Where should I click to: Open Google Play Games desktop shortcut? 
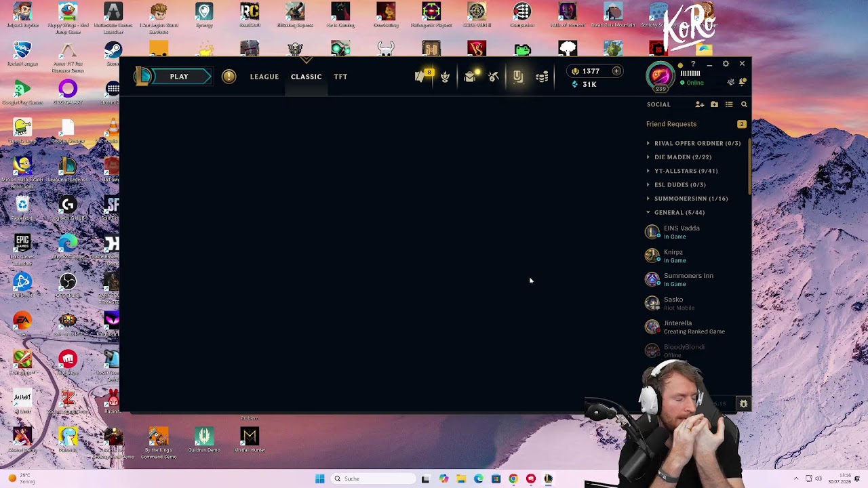(22, 92)
